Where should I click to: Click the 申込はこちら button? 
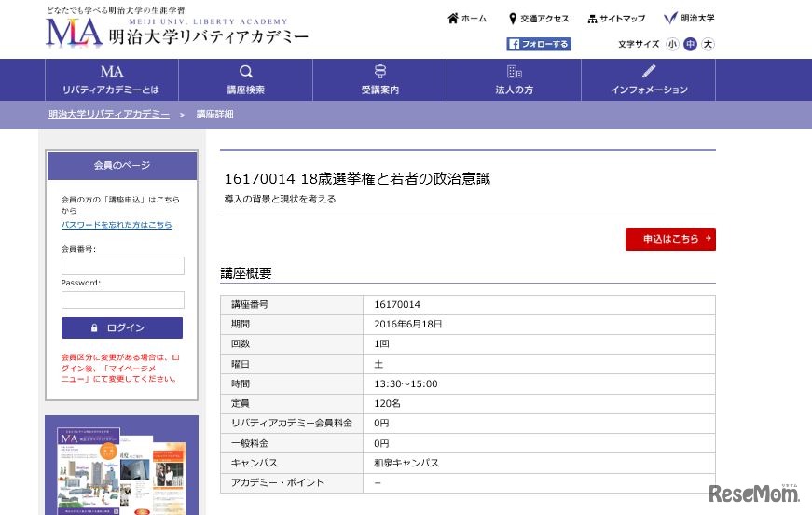click(x=670, y=239)
